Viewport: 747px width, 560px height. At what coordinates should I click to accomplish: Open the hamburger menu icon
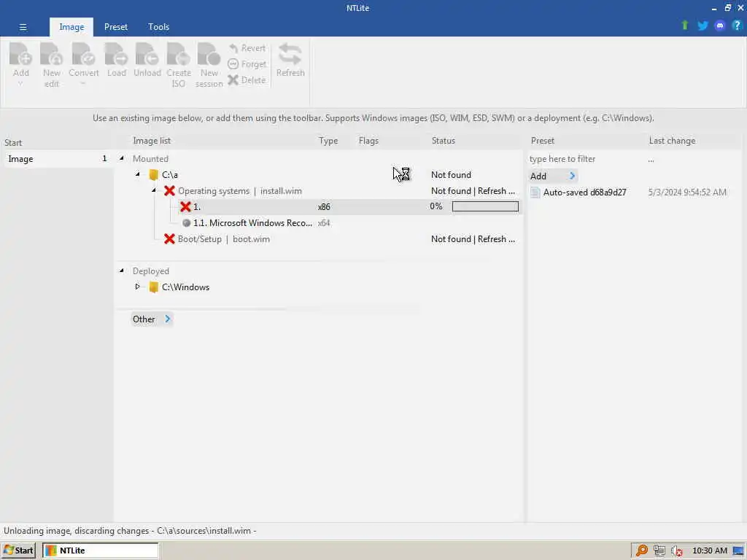(23, 27)
